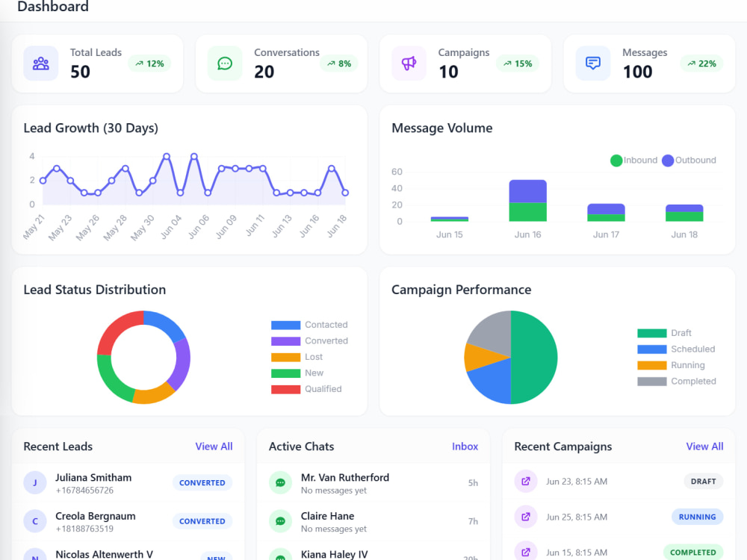Viewport: 747px width, 560px height.
Task: Click green Draft slice of campaign pie
Action: click(536, 357)
